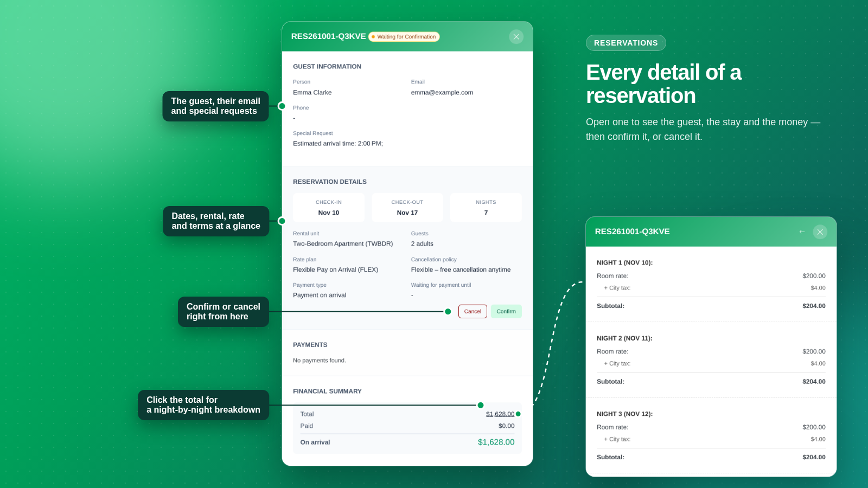This screenshot has height=488, width=868.
Task: Select the Nights 7 card
Action: [486, 208]
